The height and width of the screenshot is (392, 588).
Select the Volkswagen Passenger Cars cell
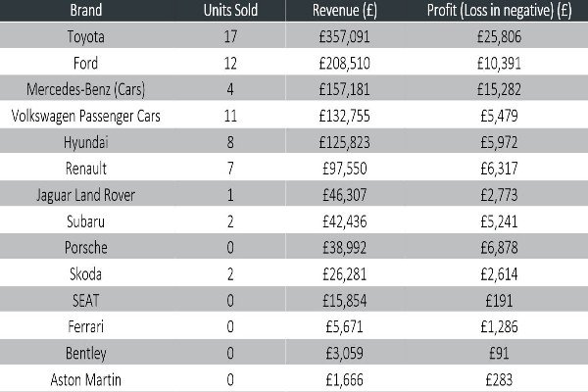click(x=86, y=116)
